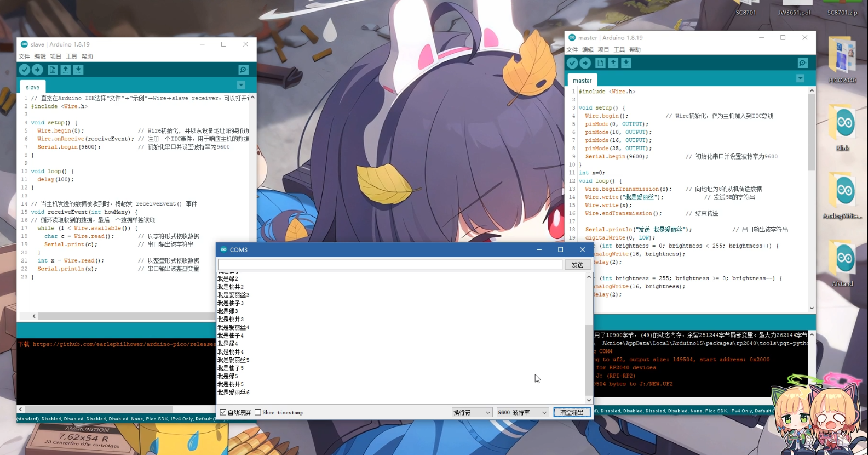The width and height of the screenshot is (868, 455).
Task: Toggle the 自动滚屏 autoscroll checkbox
Action: point(223,412)
